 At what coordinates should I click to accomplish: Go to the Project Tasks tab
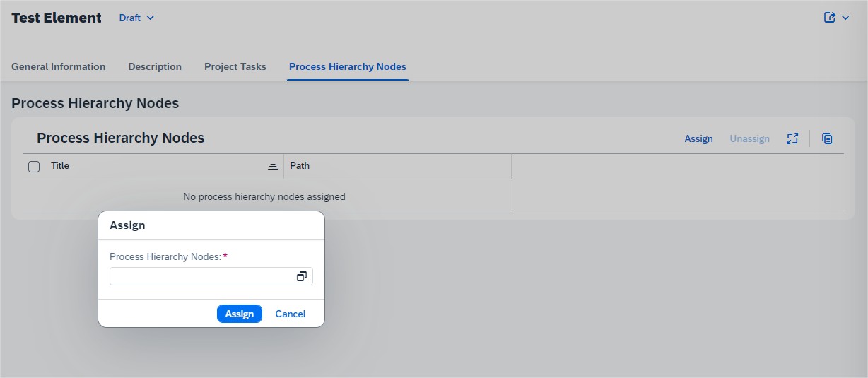point(235,66)
